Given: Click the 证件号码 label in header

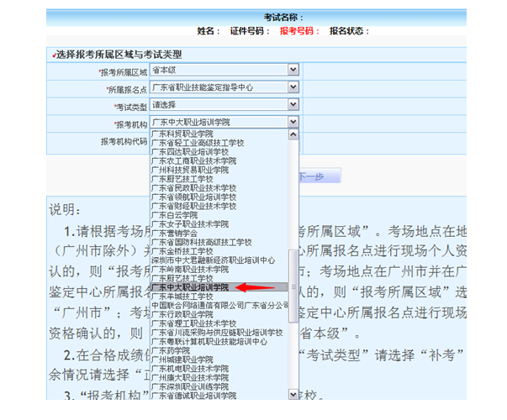Looking at the screenshot, I should [x=250, y=31].
